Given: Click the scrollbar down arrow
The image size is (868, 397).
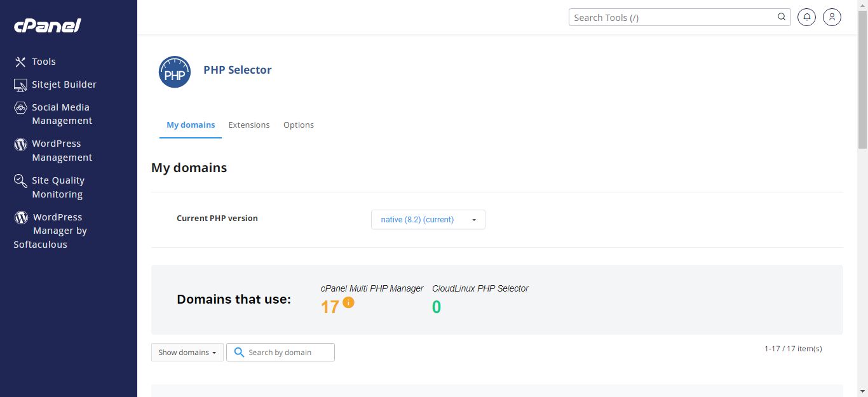Looking at the screenshot, I should click(863, 392).
